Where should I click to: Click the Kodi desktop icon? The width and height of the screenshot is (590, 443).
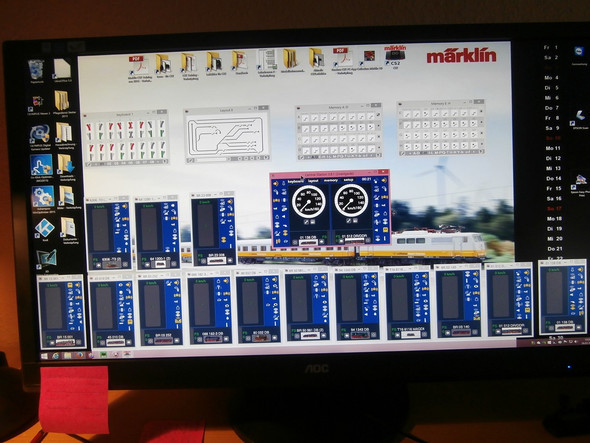tap(44, 228)
